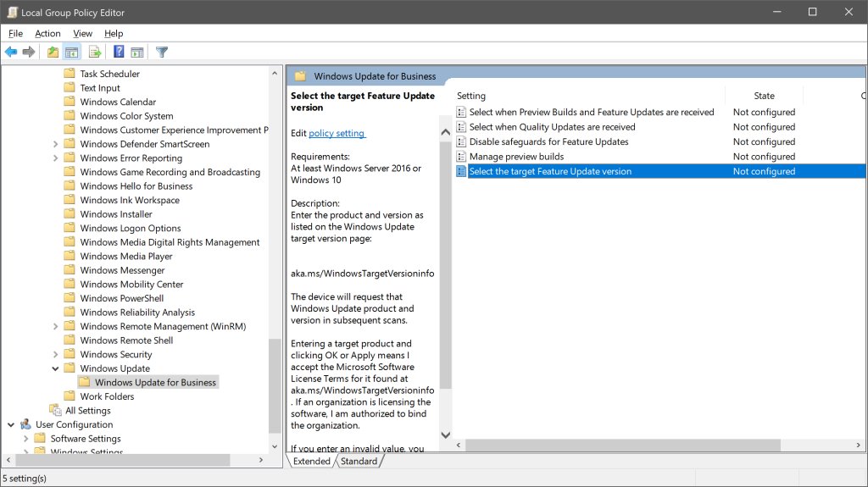
Task: Expand the Windows Error Reporting node
Action: pos(55,158)
